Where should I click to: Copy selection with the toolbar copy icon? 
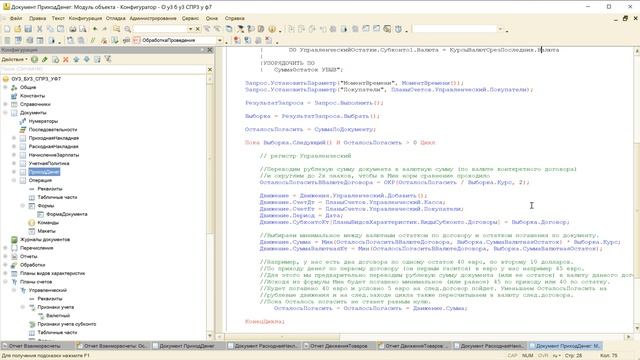point(50,29)
